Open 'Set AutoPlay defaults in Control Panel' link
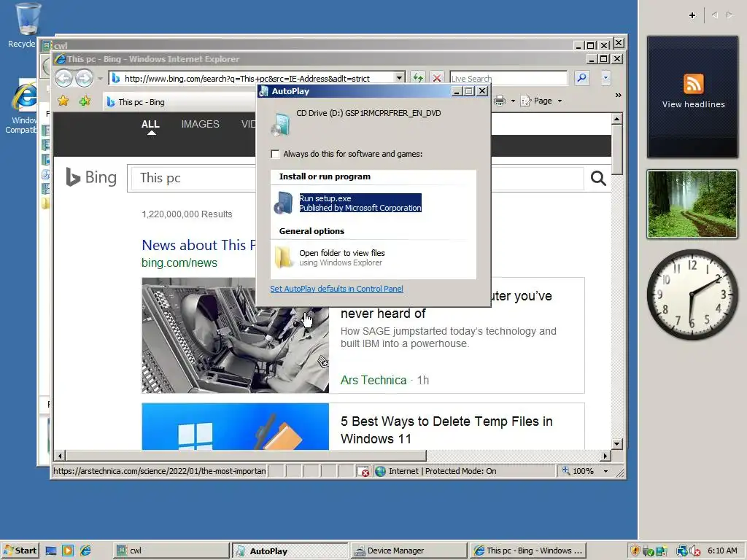Viewport: 747px width, 560px height. coord(336,289)
